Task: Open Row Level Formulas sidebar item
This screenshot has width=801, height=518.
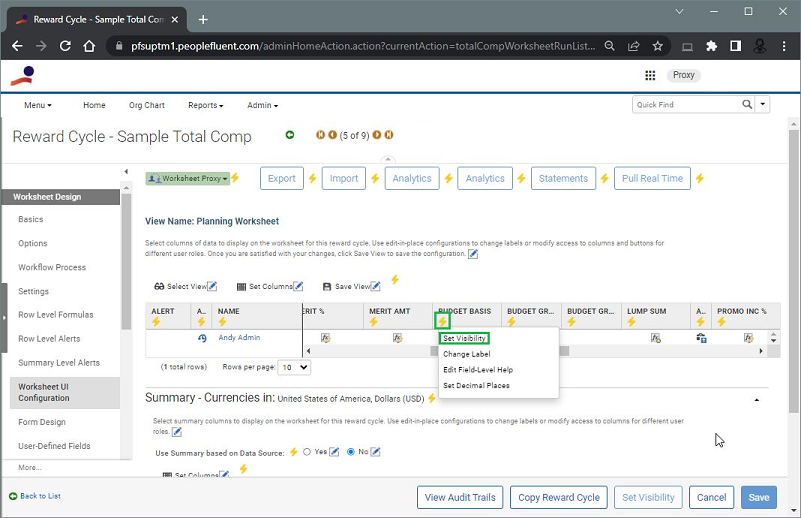Action: pyautogui.click(x=56, y=315)
